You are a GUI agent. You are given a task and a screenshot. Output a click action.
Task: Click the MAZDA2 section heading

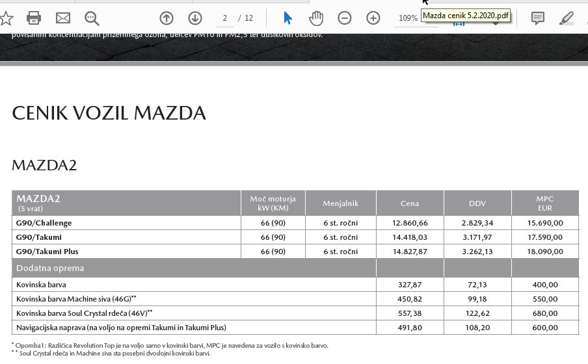point(44,165)
